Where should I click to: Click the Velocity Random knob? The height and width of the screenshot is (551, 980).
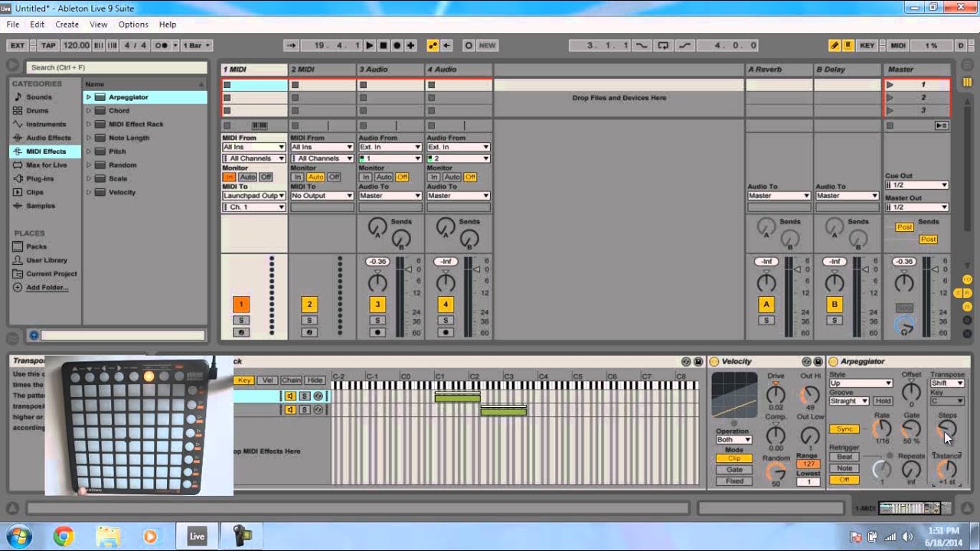(776, 472)
